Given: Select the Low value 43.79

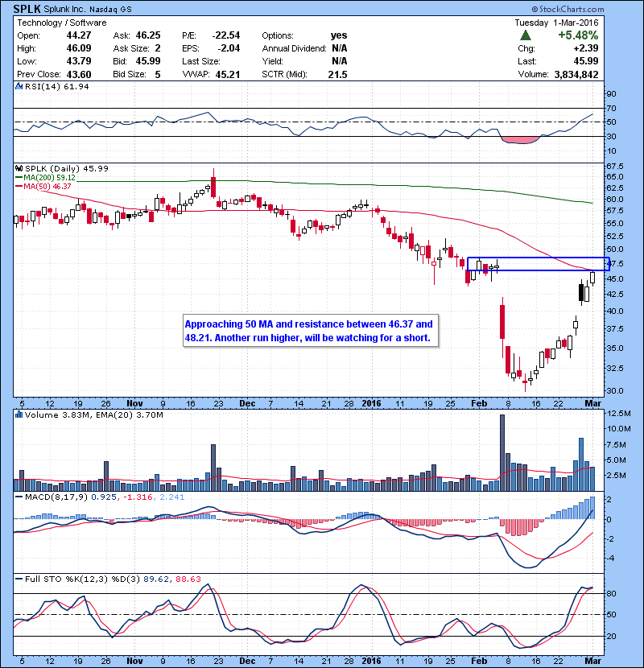Looking at the screenshot, I should coord(79,61).
